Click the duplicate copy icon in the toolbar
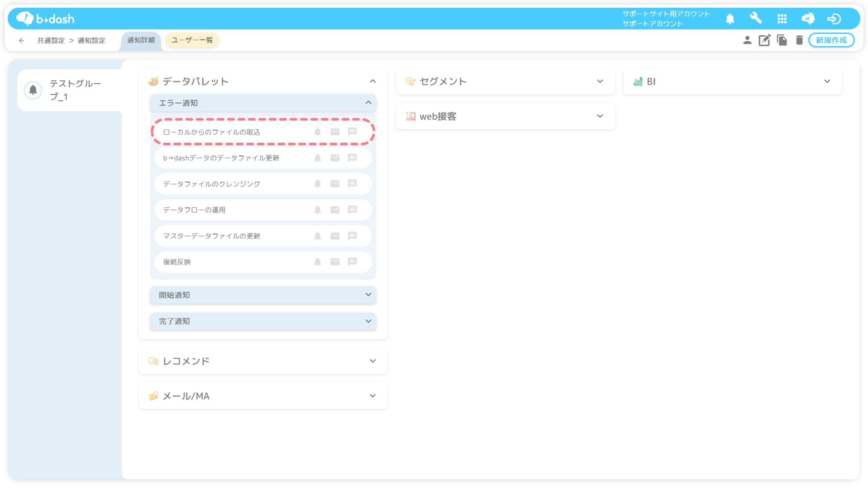 (x=782, y=40)
